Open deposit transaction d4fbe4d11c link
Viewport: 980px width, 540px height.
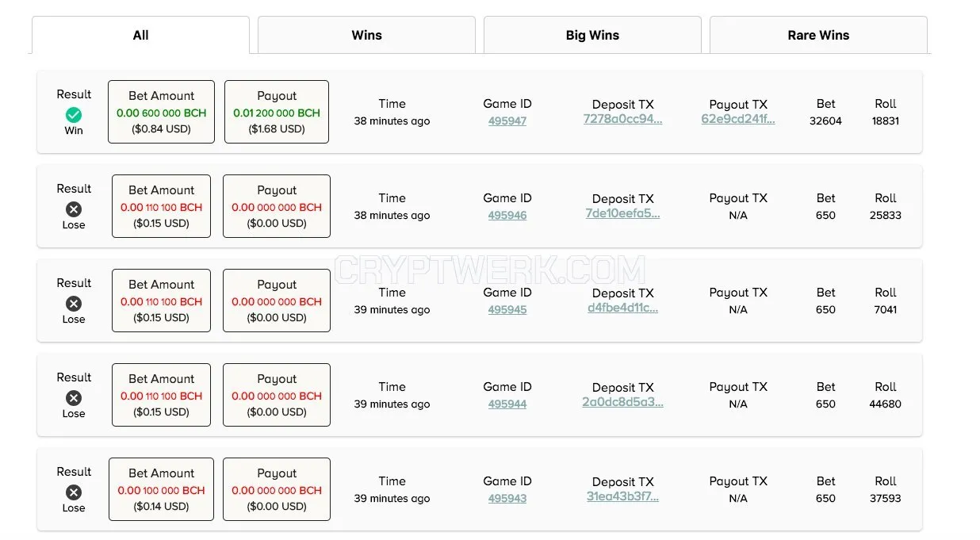[x=622, y=308]
